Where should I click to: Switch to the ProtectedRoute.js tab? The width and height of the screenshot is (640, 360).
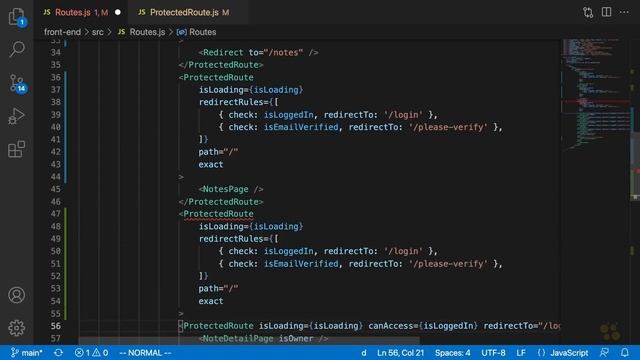[x=189, y=12]
